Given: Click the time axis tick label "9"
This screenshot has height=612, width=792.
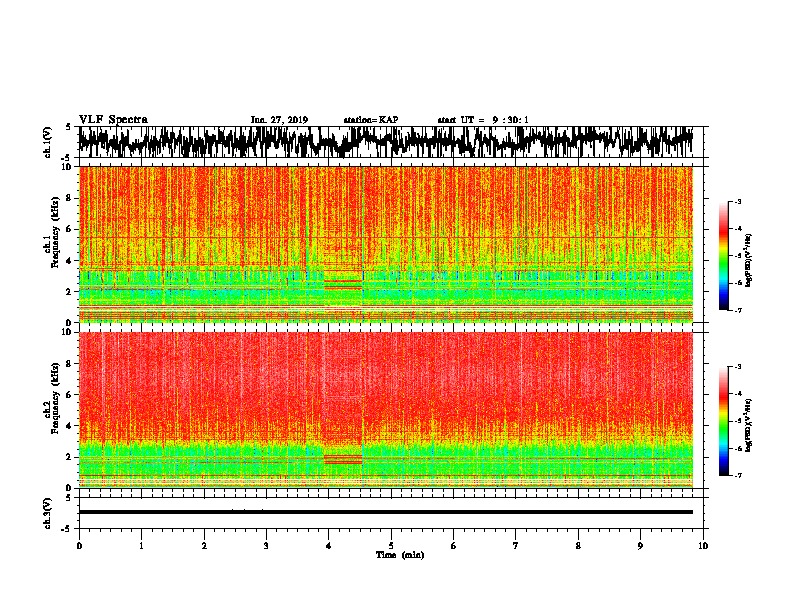Looking at the screenshot, I should (640, 546).
